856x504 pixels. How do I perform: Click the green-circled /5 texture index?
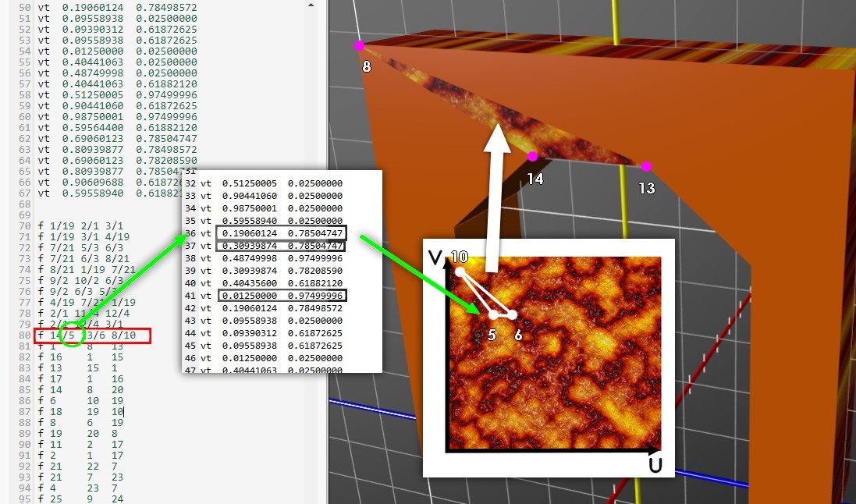click(71, 335)
